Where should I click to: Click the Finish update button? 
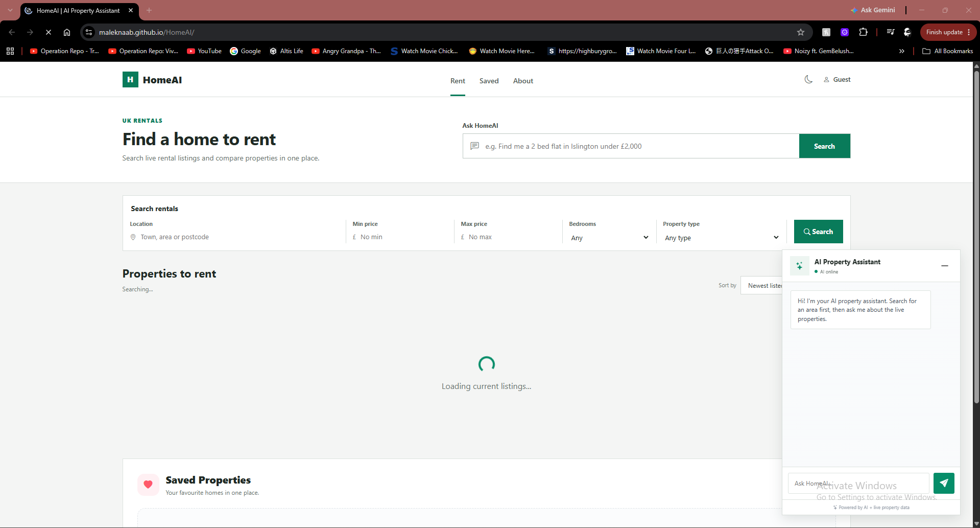(948, 32)
